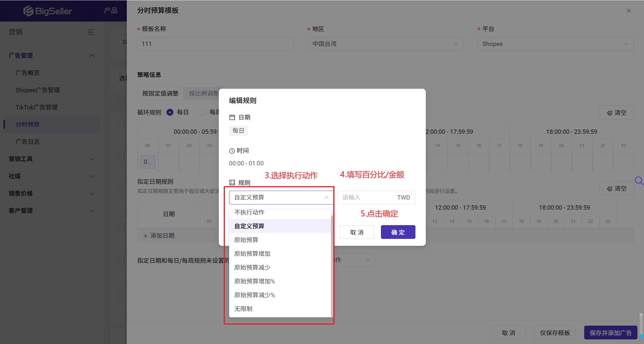Click the magnifier search icon at right edge
The width and height of the screenshot is (644, 344).
[639, 181]
